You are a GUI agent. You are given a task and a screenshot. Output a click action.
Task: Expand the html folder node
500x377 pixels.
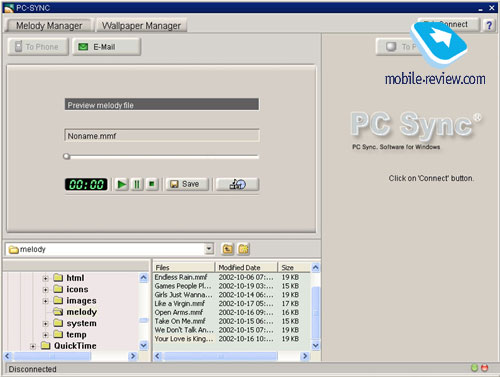click(x=45, y=278)
